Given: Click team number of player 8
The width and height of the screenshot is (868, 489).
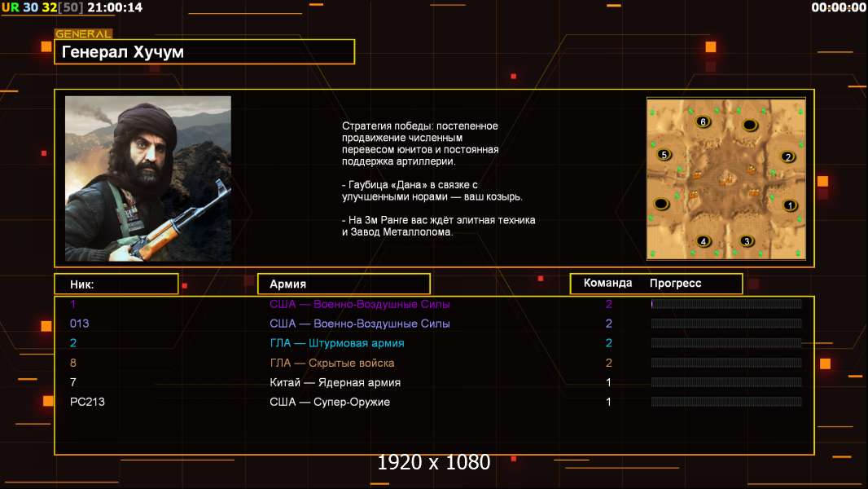Looking at the screenshot, I should pos(608,363).
